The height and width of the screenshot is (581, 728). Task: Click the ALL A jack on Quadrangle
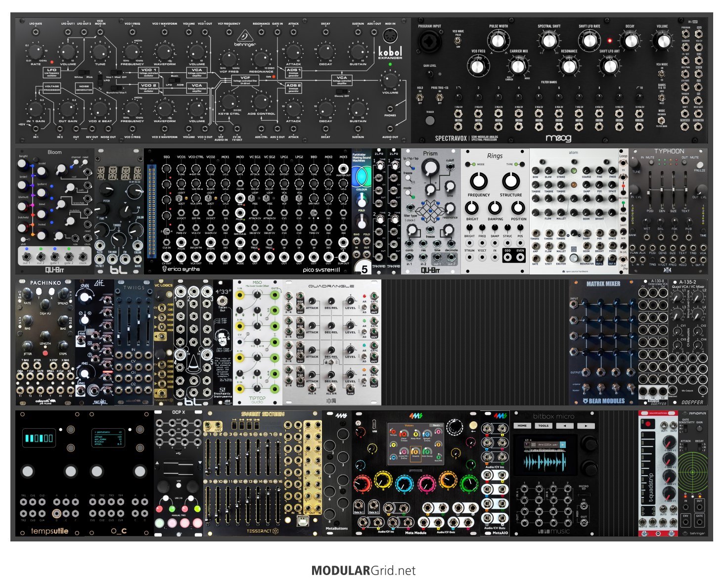tap(312, 387)
